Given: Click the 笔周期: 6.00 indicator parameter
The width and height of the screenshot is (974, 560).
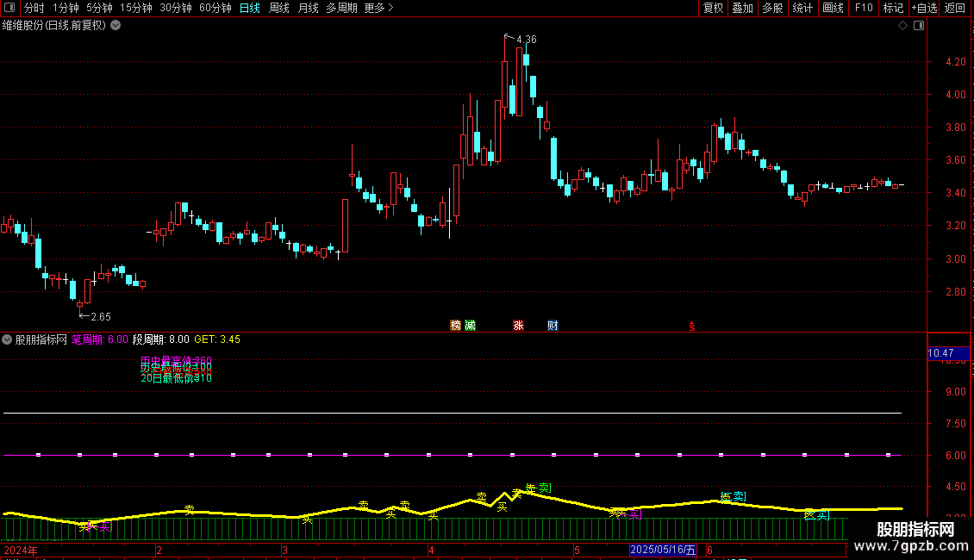Looking at the screenshot, I should point(99,339).
